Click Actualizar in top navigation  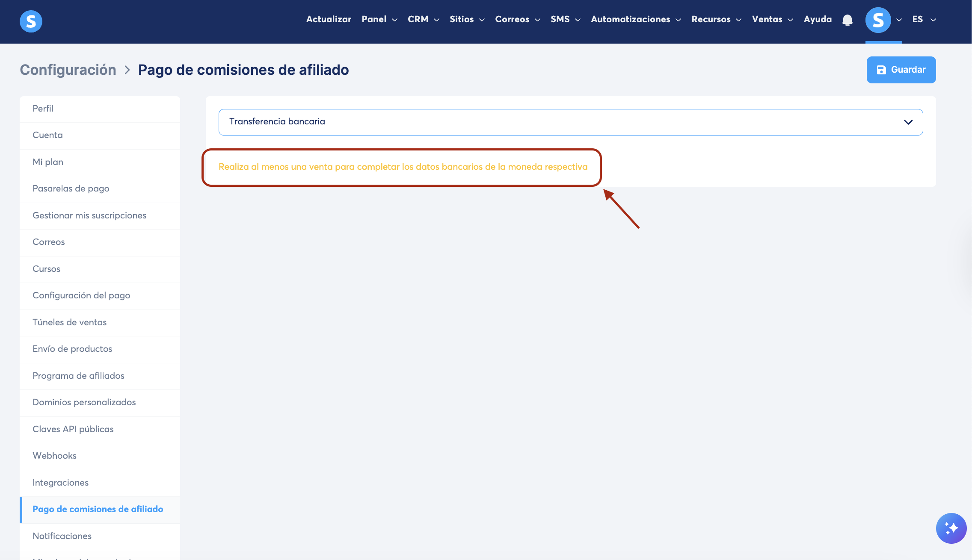click(329, 19)
